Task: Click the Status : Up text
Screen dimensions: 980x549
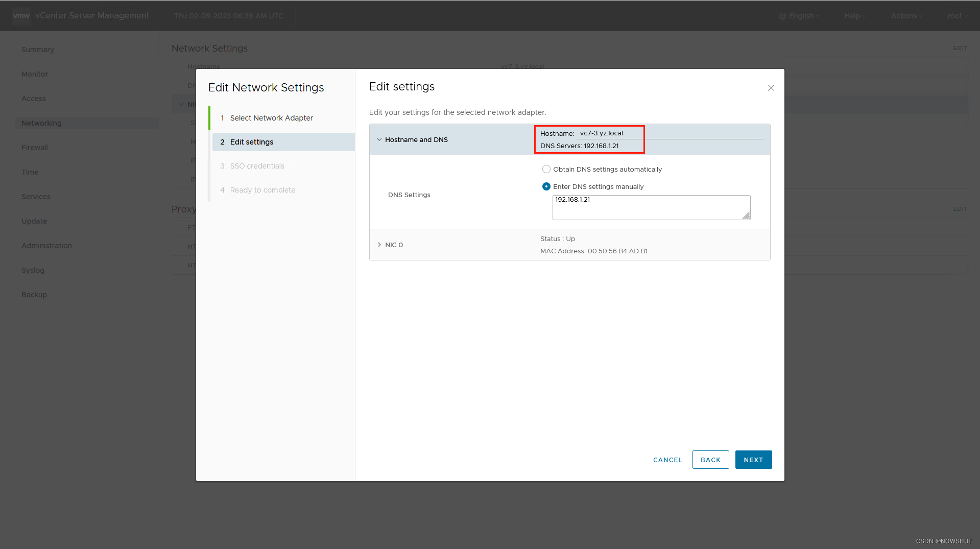Action: 558,239
